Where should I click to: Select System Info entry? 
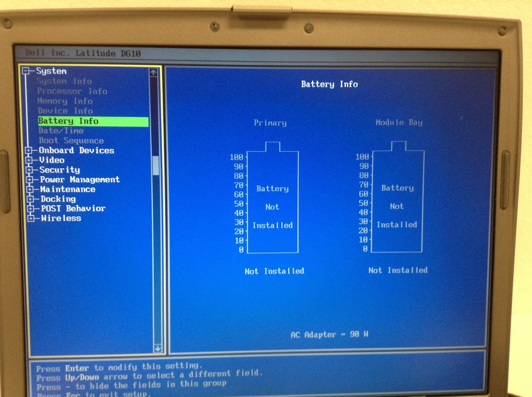coord(64,81)
